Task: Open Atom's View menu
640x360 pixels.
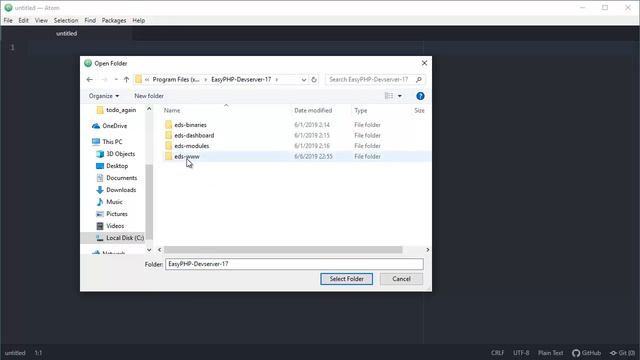Action: (41, 20)
